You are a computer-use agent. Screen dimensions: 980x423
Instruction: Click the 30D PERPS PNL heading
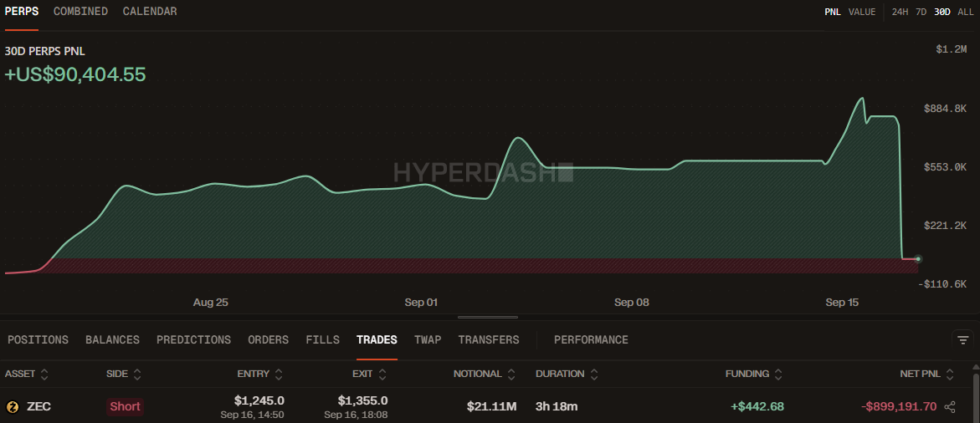tap(44, 51)
